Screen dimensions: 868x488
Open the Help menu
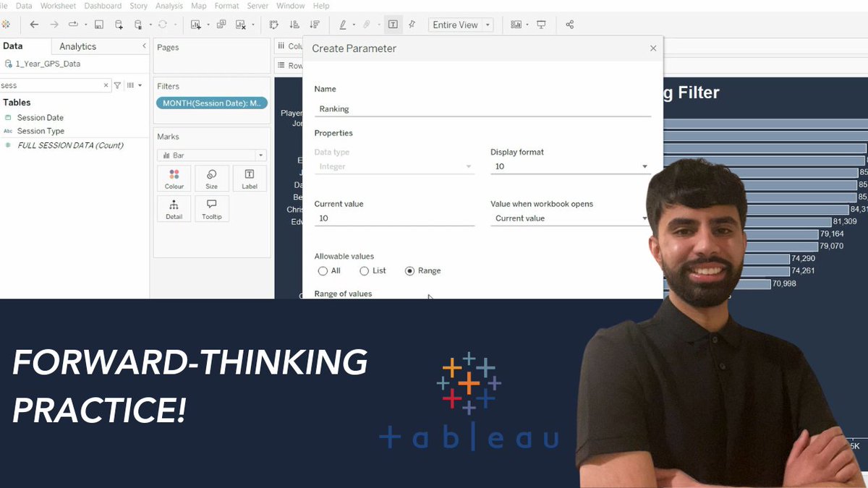(321, 6)
